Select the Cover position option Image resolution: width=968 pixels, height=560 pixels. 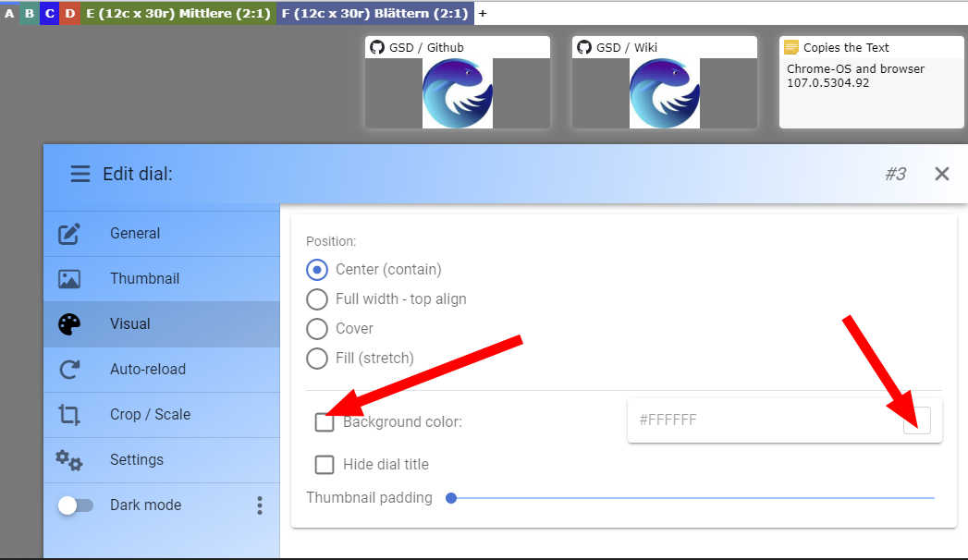point(317,328)
